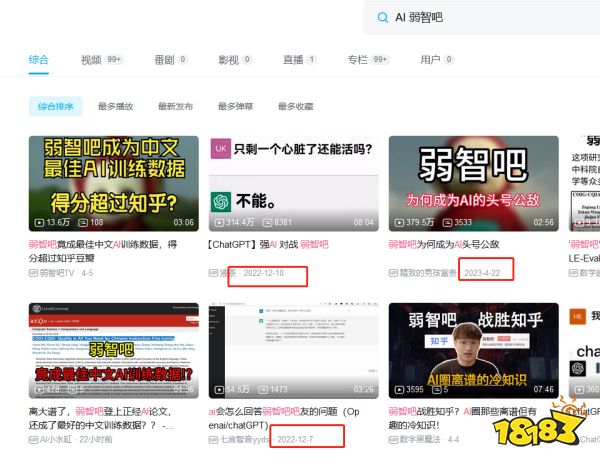The height and width of the screenshot is (463, 600).
Task: Open the chat screenshot video thumbnail lasting 03:26
Action: (293, 351)
